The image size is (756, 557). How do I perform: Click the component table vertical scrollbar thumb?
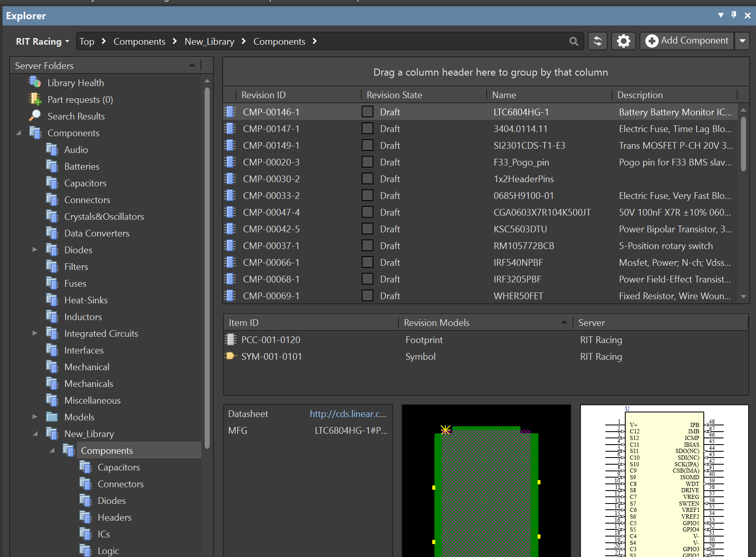coord(743,144)
